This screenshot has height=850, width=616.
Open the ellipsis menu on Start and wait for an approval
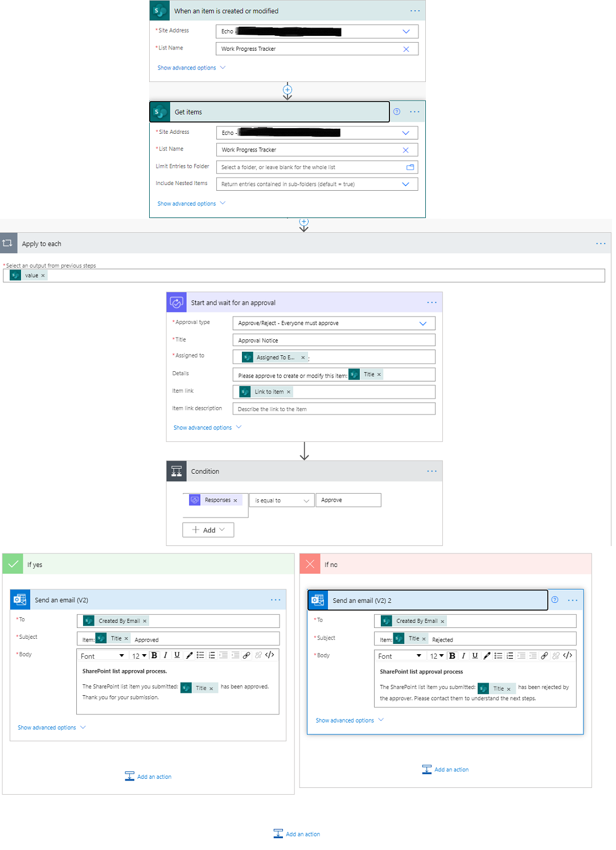(x=432, y=302)
